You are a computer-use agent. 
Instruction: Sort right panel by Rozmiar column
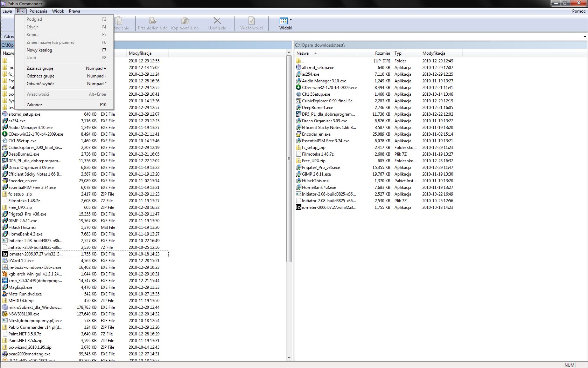[x=374, y=53]
